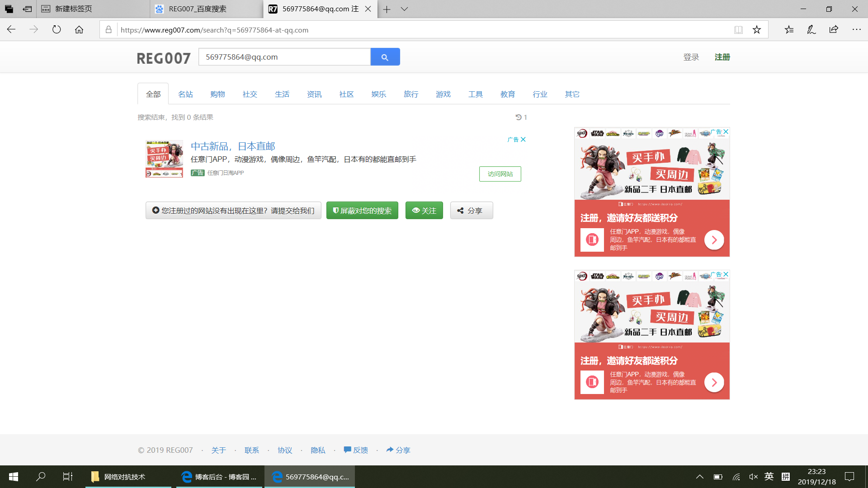Image resolution: width=868 pixels, height=488 pixels.
Task: Click the blue search magnifier button
Action: click(385, 57)
